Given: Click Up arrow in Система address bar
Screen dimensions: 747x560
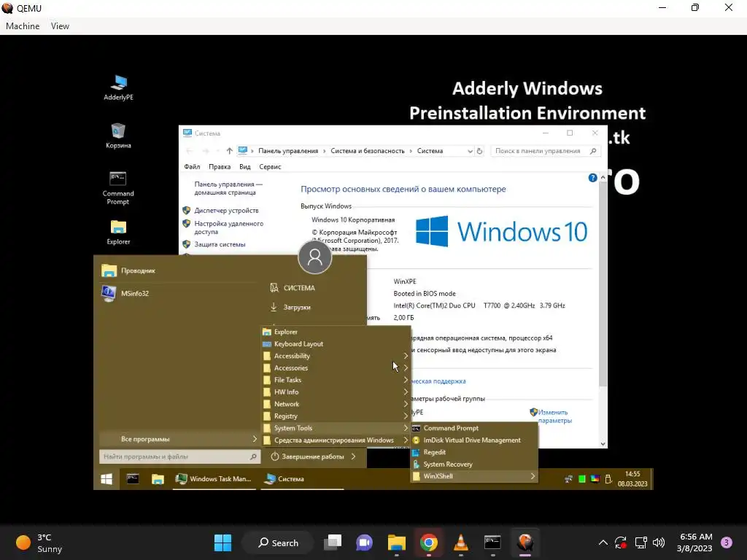Looking at the screenshot, I should (230, 151).
